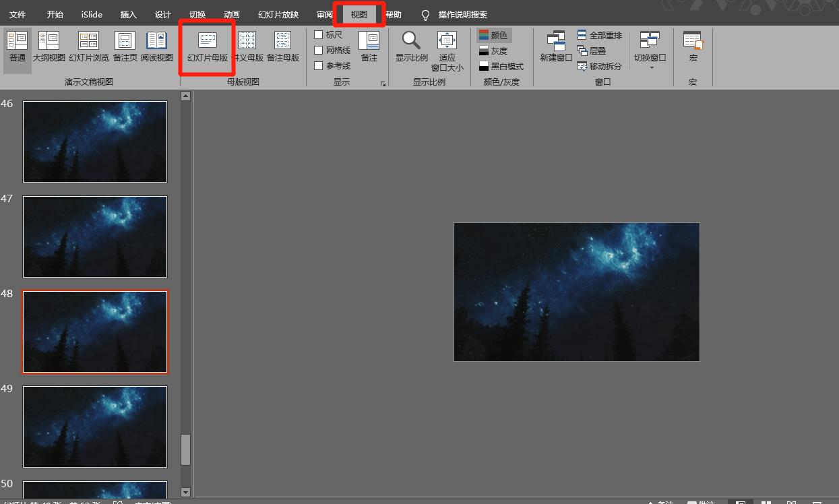Open the 插入 ribbon tab
The height and width of the screenshot is (504, 839).
[128, 15]
